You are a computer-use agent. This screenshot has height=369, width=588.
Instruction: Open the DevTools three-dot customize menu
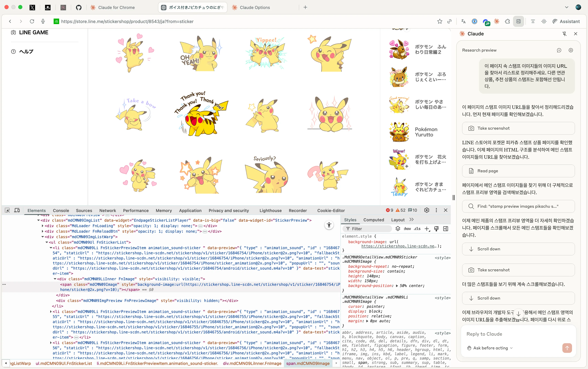[x=436, y=210]
